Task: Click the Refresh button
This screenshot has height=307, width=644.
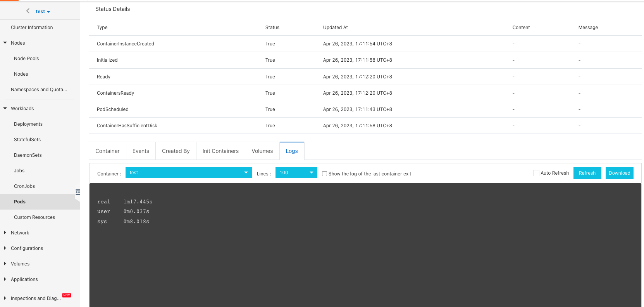Action: point(587,173)
